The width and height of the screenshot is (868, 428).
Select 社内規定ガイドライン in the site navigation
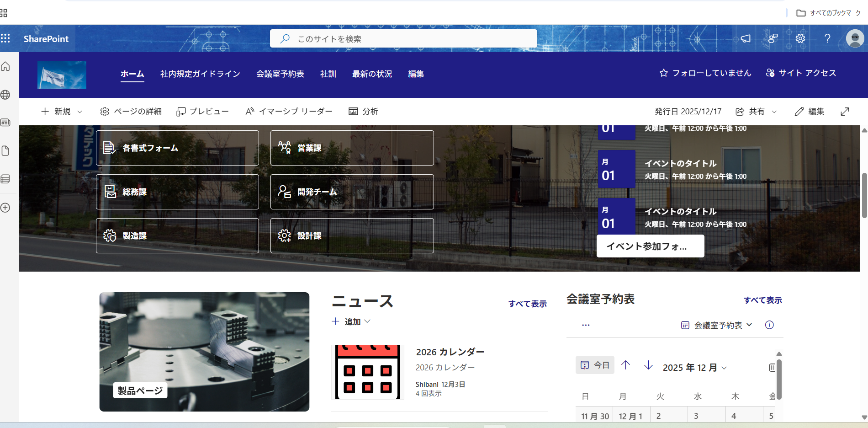200,74
